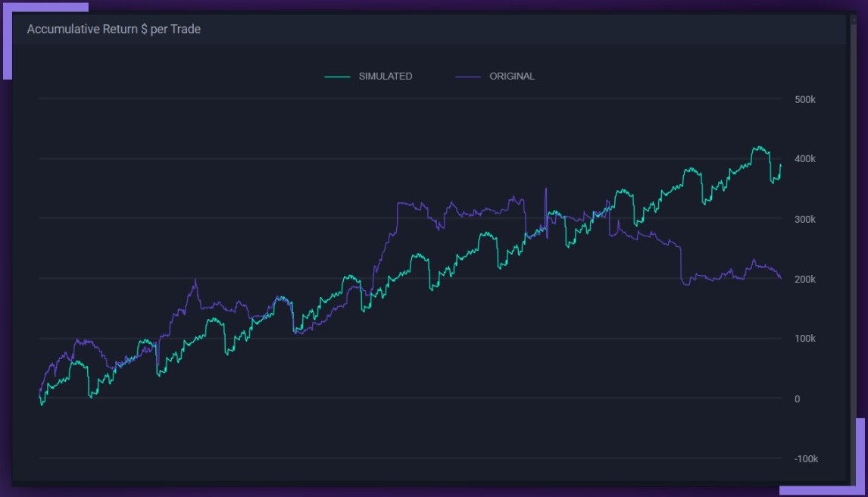
Task: Select the 100k y-axis label
Action: click(x=804, y=339)
